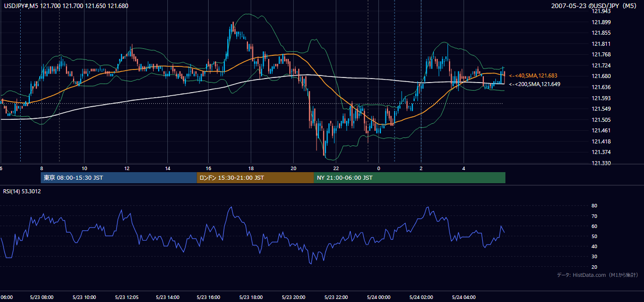Click the 5/23 18:00 time label
The width and height of the screenshot is (644, 302).
tap(251, 297)
